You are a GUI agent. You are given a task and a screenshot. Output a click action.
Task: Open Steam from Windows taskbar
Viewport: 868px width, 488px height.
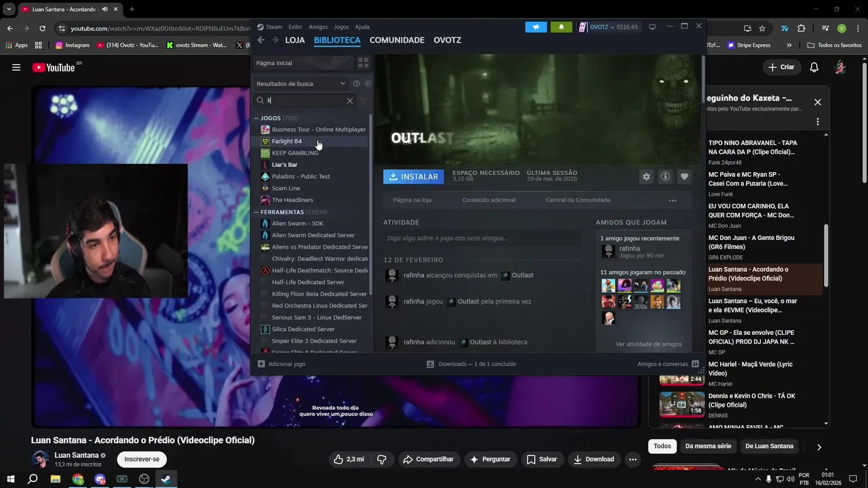166,479
